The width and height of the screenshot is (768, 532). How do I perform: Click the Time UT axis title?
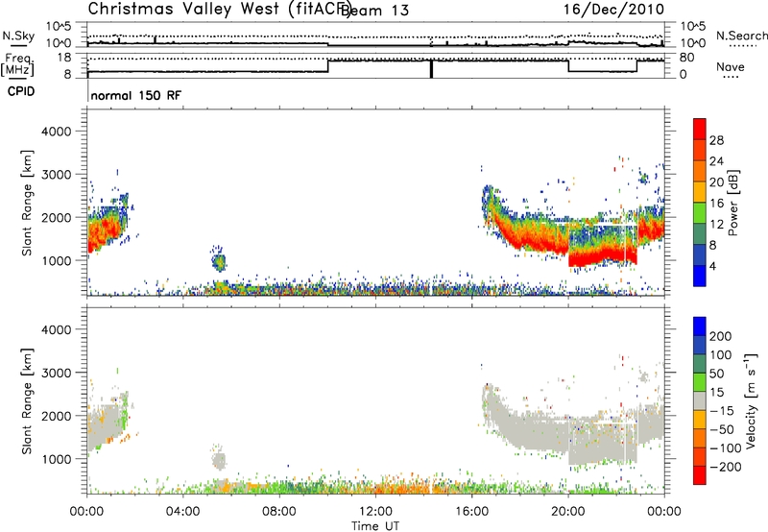(x=375, y=526)
